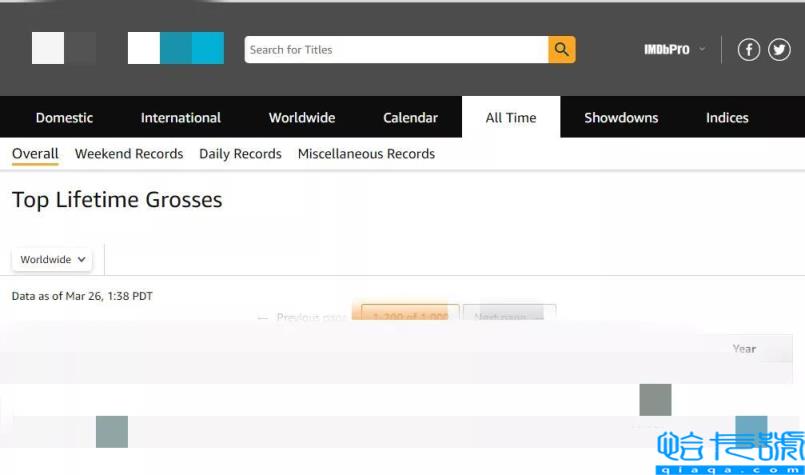Sort table by Year column header
The height and width of the screenshot is (475, 805).
(744, 349)
